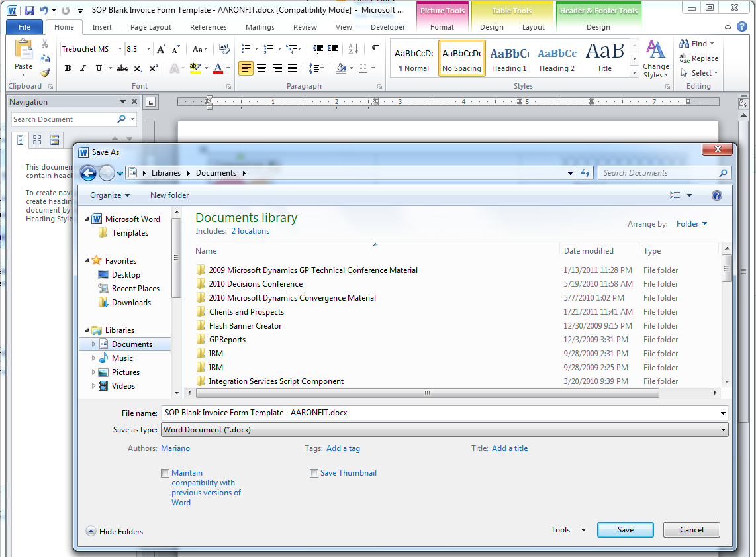Click the Clear Formatting icon
This screenshot has height=557, width=756.
224,49
